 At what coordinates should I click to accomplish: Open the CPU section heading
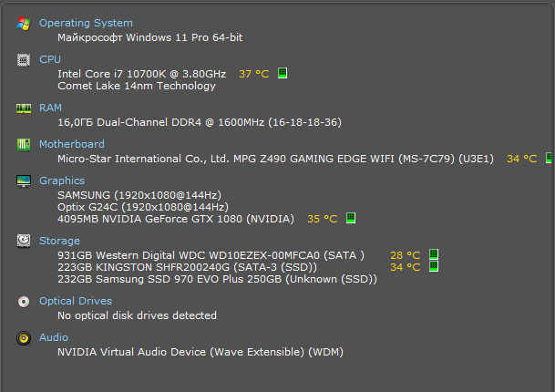[50, 59]
